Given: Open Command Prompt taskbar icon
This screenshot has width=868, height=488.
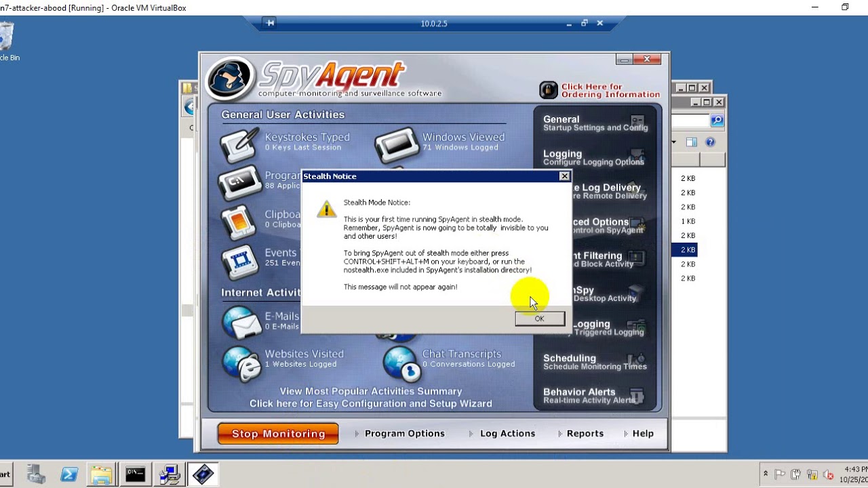Looking at the screenshot, I should point(135,474).
